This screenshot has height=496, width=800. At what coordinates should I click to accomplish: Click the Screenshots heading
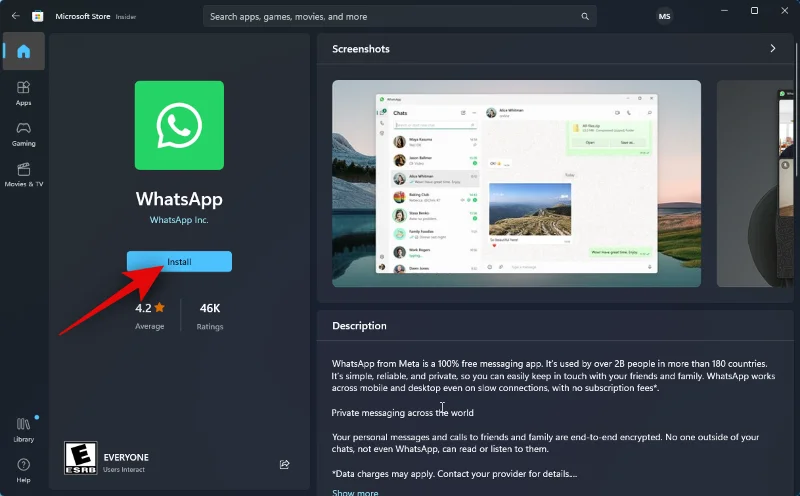tap(361, 49)
